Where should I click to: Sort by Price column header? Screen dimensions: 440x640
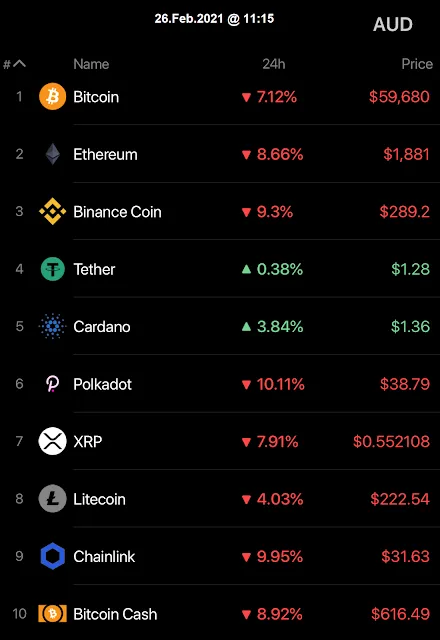(417, 64)
